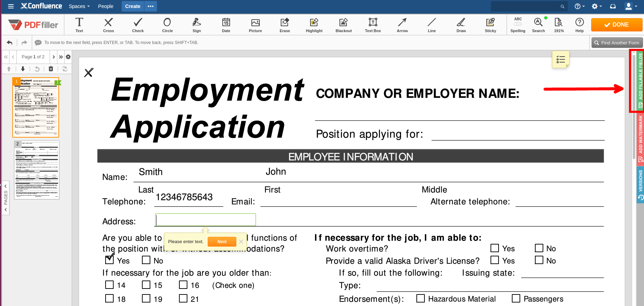Check the Hazardous Material endorsement box
The height and width of the screenshot is (306, 644).
pos(421,298)
